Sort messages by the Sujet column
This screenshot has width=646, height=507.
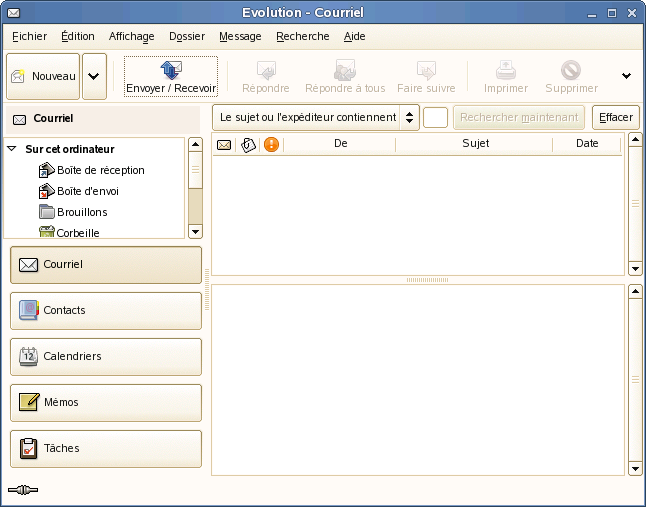475,144
